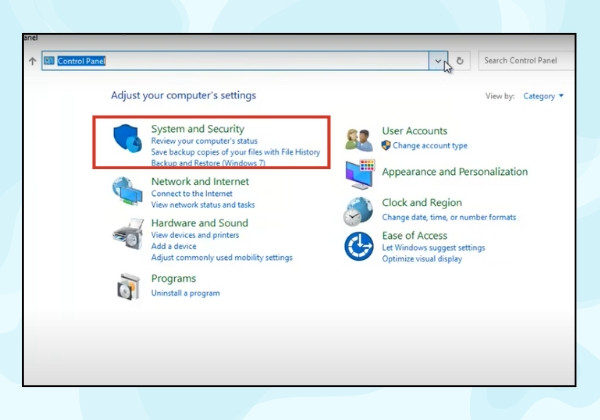Click the Control Panel address bar text
This screenshot has width=600, height=420.
tap(81, 61)
